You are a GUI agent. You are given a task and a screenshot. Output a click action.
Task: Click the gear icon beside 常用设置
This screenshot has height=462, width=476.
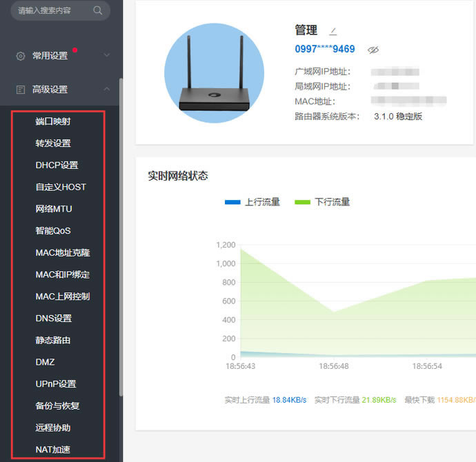21,55
